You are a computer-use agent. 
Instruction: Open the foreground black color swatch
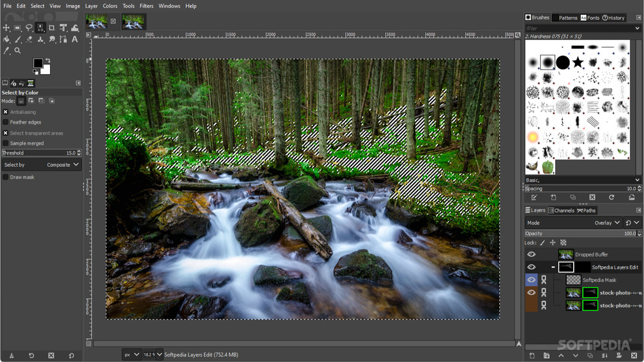point(38,63)
